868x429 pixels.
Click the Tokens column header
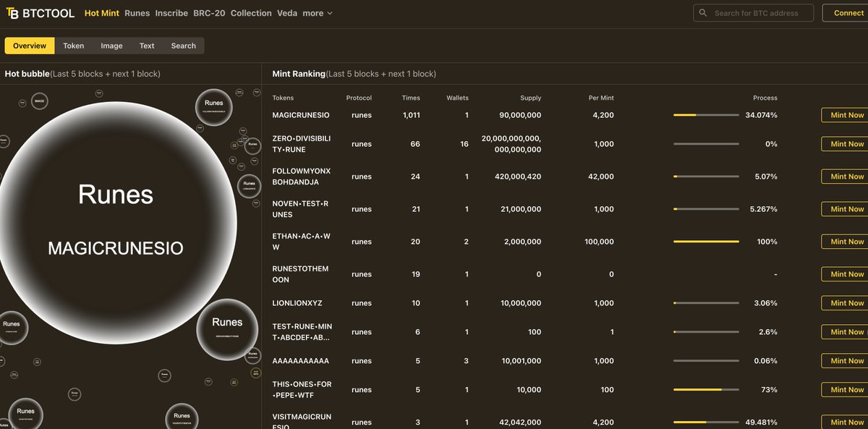[283, 98]
